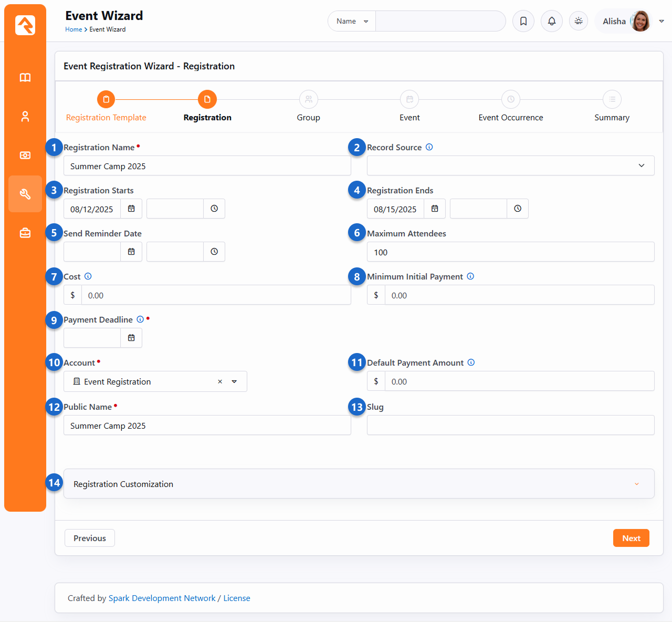
Task: Expand the Record Source dropdown
Action: point(510,165)
